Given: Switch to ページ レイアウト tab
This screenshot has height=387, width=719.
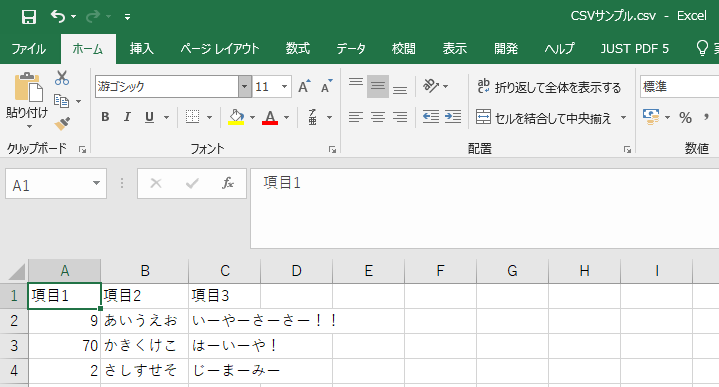Looking at the screenshot, I should point(220,49).
